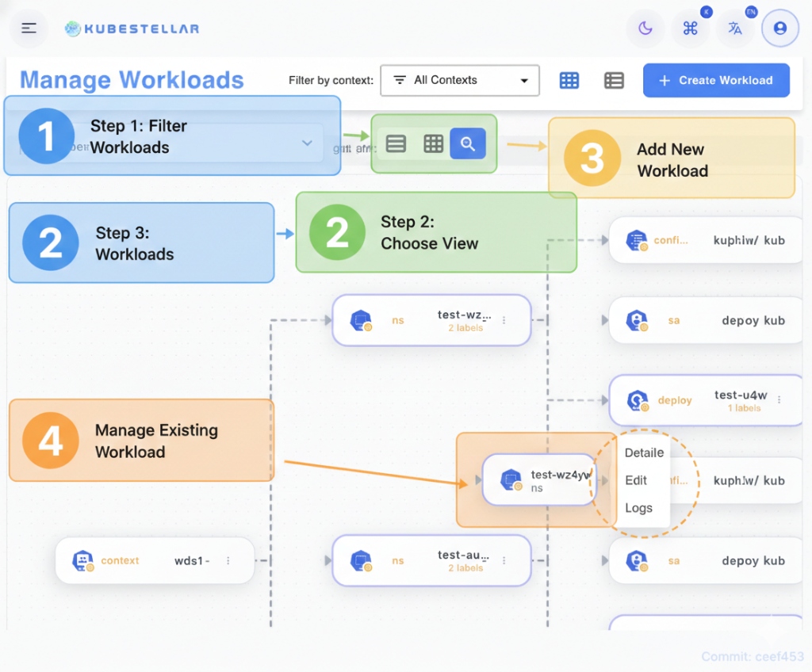The image size is (812, 672).
Task: Select the test-wz4yw workload card
Action: point(538,480)
